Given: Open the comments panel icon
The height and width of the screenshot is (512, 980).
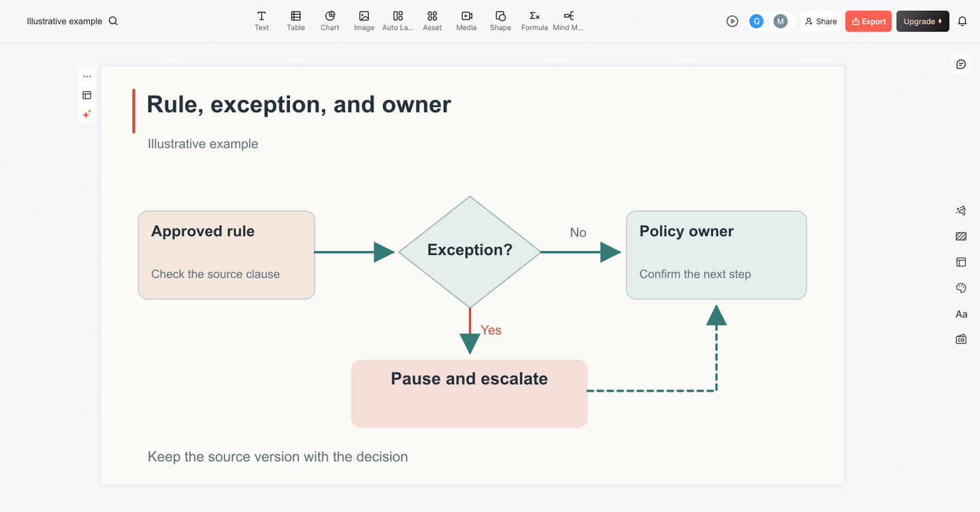Looking at the screenshot, I should (961, 64).
